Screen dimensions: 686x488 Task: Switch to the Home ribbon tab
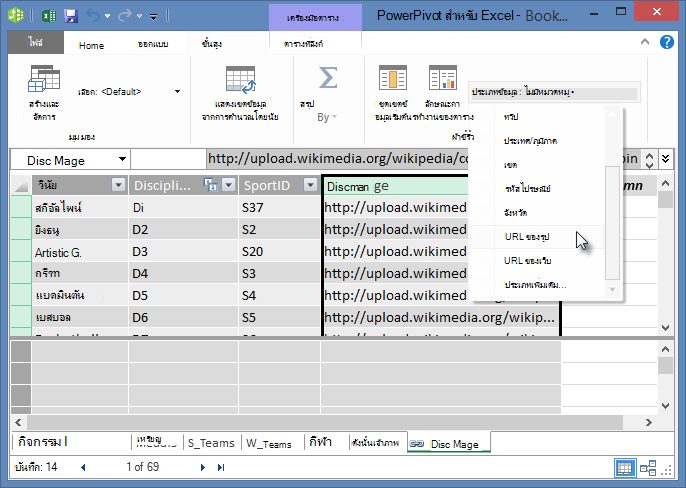click(x=91, y=45)
